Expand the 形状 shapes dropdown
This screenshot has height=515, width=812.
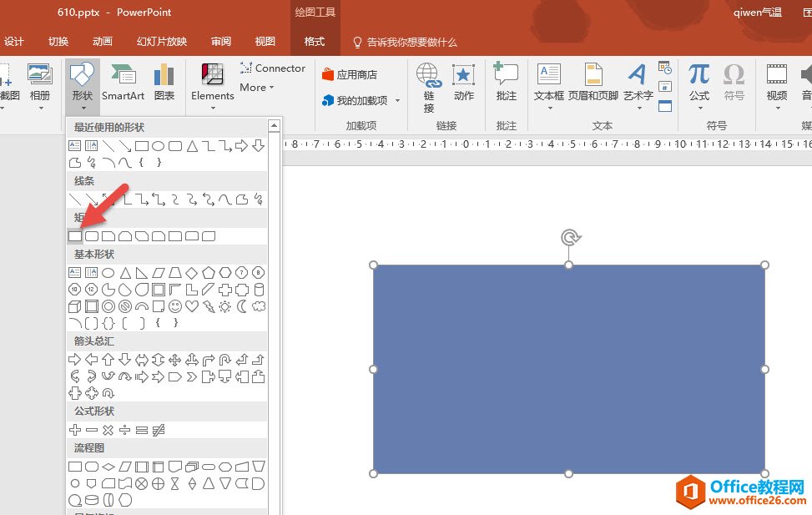[x=82, y=83]
